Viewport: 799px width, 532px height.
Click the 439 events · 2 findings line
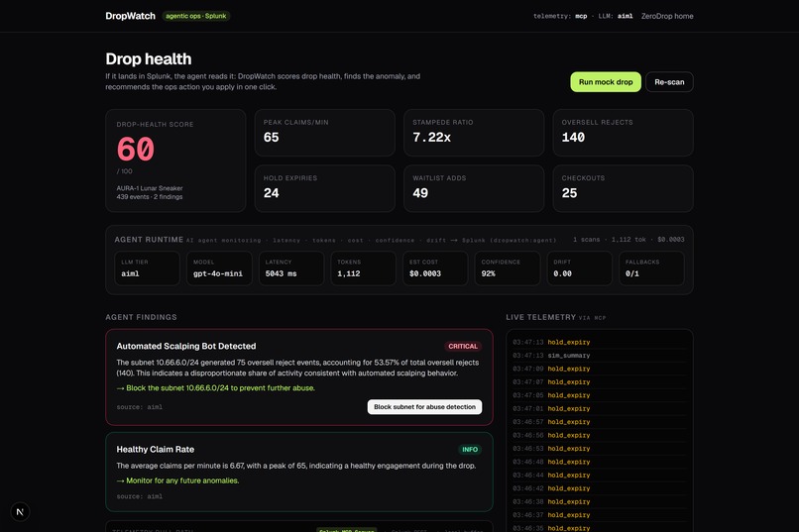click(150, 197)
